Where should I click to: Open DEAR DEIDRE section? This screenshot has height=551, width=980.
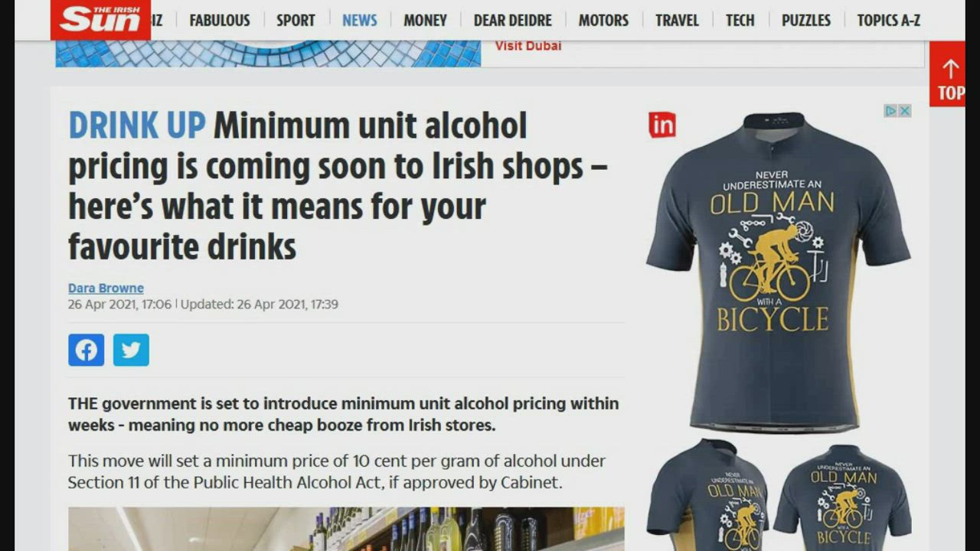512,21
